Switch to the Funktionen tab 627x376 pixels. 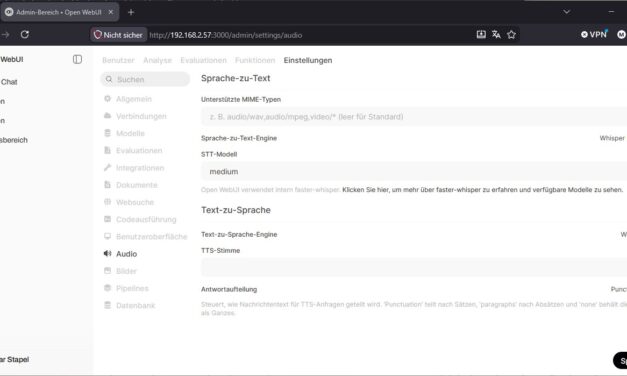(x=255, y=60)
